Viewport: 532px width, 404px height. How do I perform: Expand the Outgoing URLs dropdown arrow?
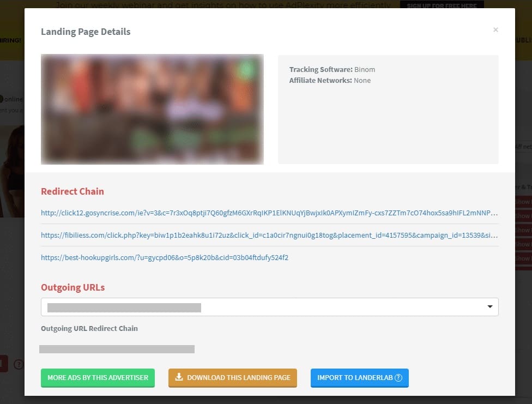click(489, 307)
